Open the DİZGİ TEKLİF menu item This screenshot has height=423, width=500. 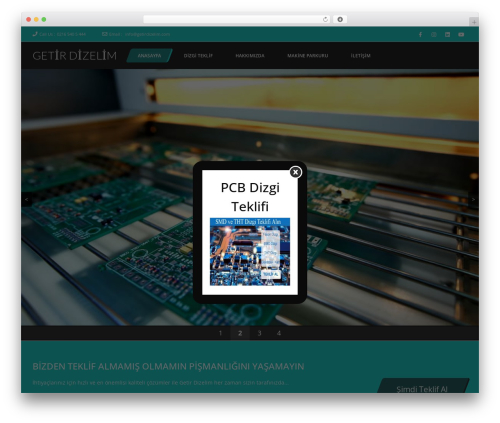tap(198, 56)
